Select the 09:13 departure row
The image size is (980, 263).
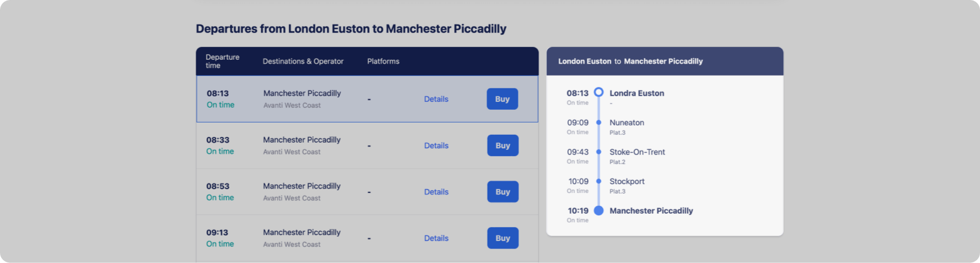[368, 238]
